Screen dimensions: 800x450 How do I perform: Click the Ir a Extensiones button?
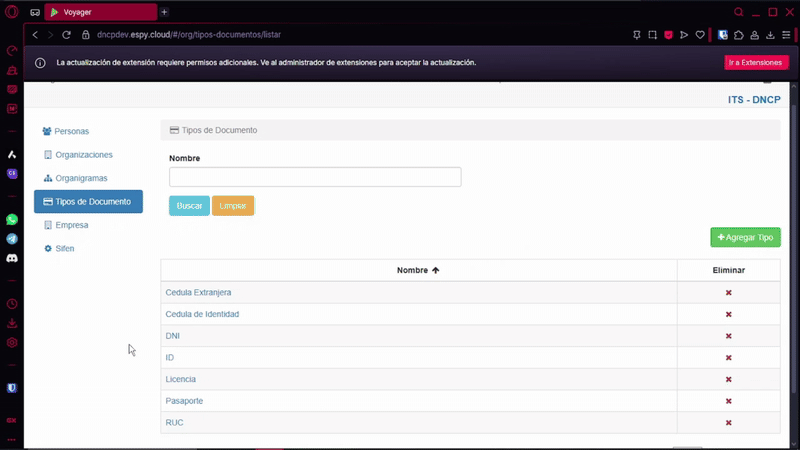pos(756,62)
